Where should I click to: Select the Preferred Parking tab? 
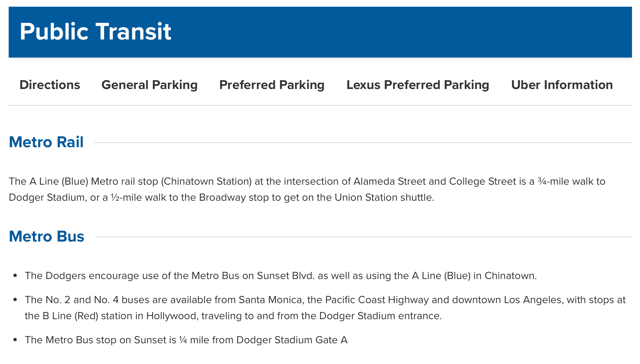(272, 85)
